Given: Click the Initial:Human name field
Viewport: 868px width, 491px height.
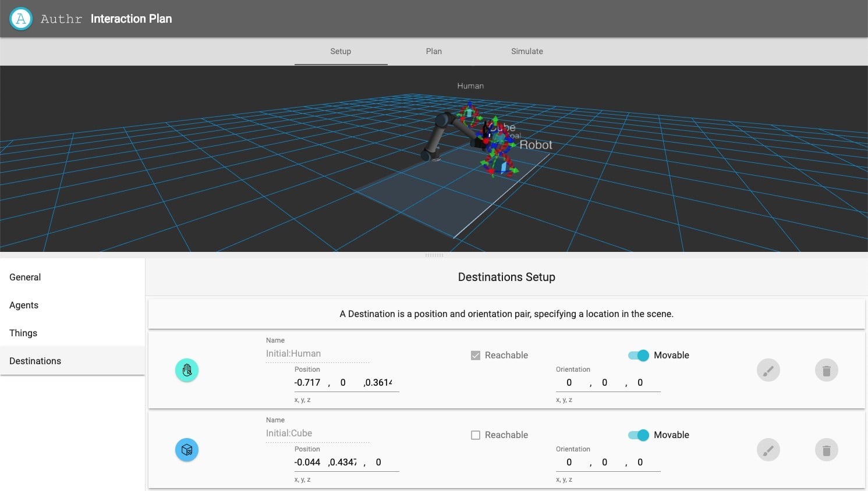Looking at the screenshot, I should (318, 354).
